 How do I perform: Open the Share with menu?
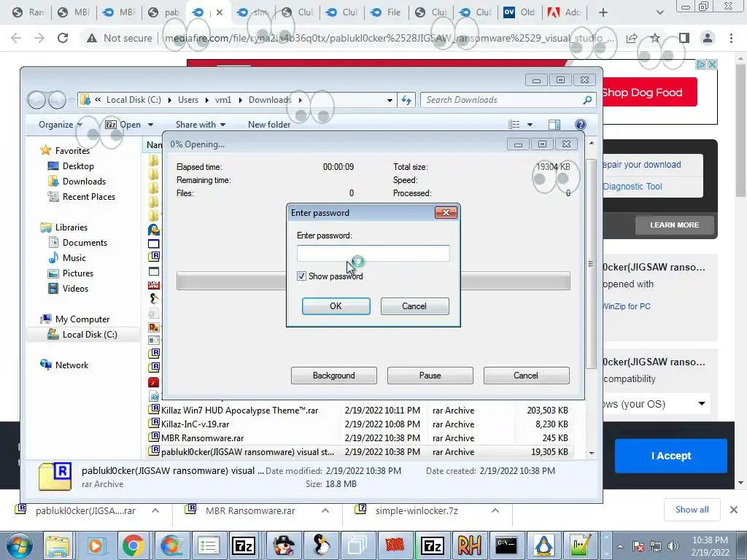200,124
